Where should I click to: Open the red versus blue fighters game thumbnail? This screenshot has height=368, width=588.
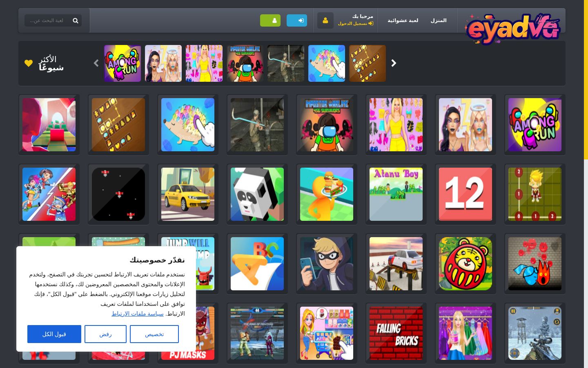point(49,194)
